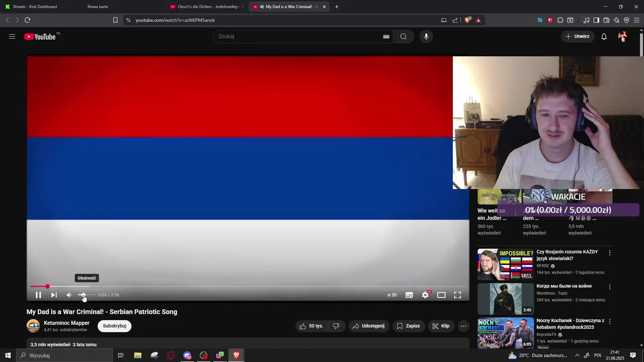Click the Windows taskbar Wyszukaj search
The width and height of the screenshot is (644, 362).
coord(64,355)
